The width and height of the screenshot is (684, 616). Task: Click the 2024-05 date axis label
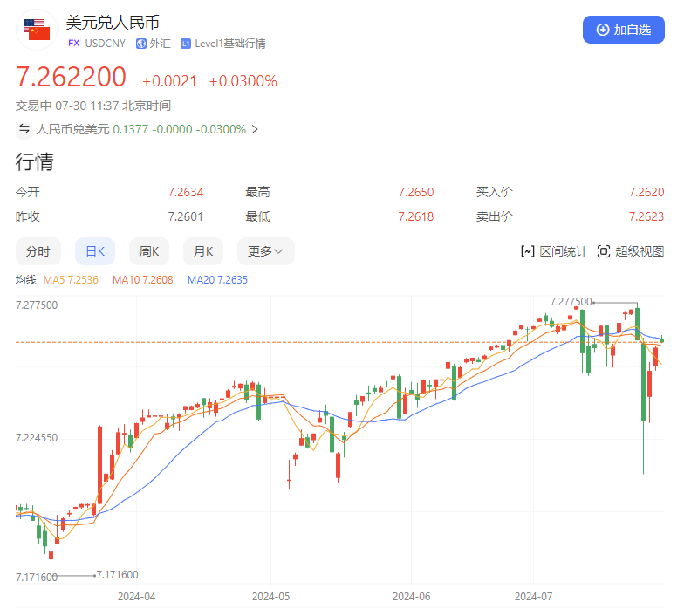(270, 597)
